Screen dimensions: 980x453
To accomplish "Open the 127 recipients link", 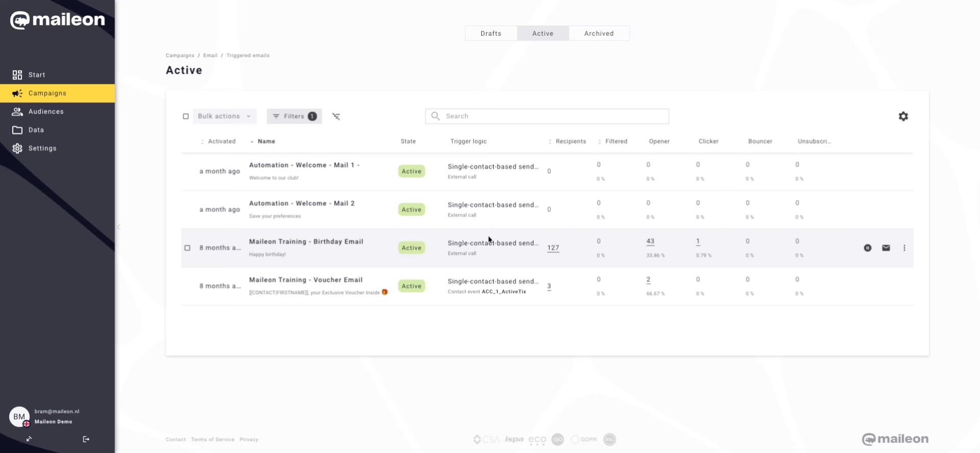I will (x=553, y=248).
